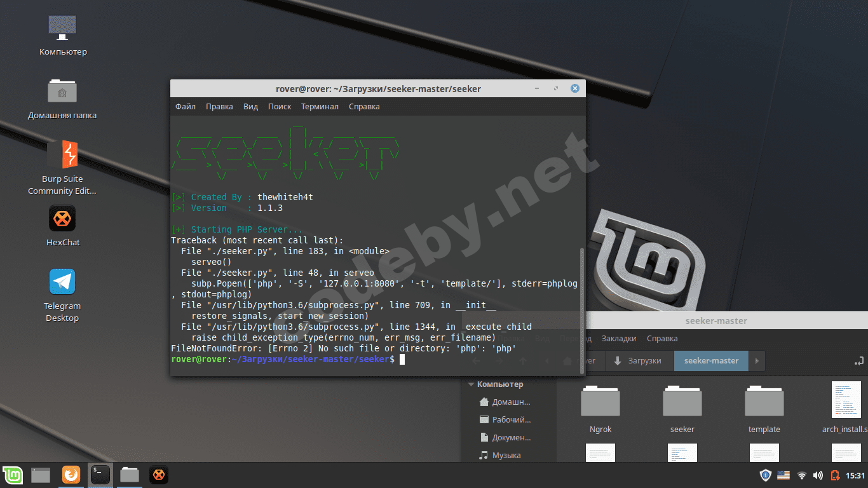Click the volume speaker tray icon

pyautogui.click(x=818, y=475)
